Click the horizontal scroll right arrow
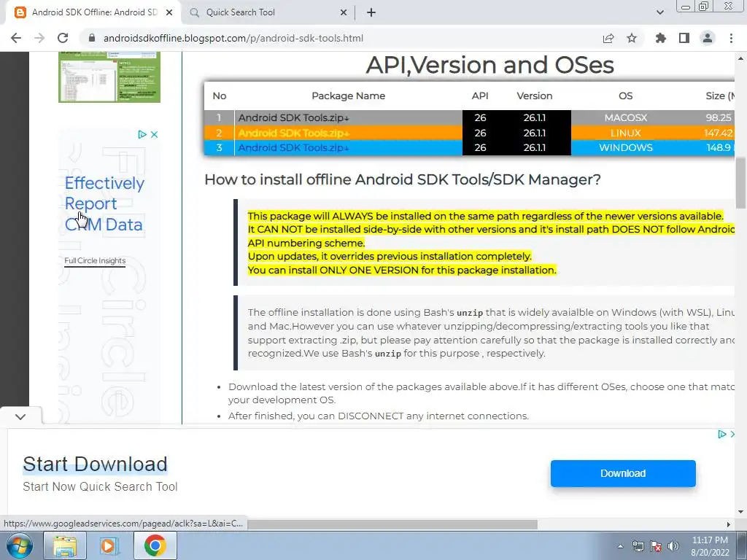Screen dimensions: 747x560 coord(729,524)
